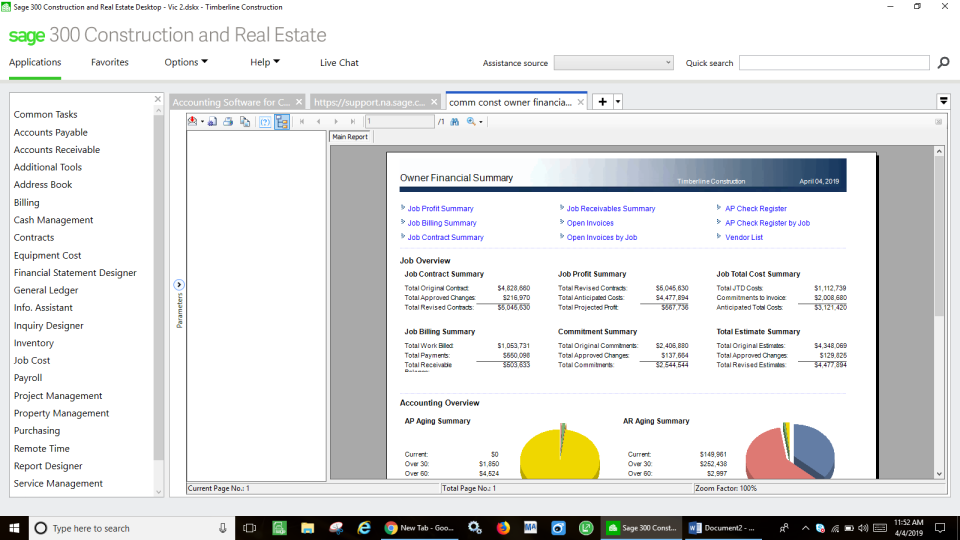960x540 pixels.
Task: Click Live Chat
Action: (339, 62)
